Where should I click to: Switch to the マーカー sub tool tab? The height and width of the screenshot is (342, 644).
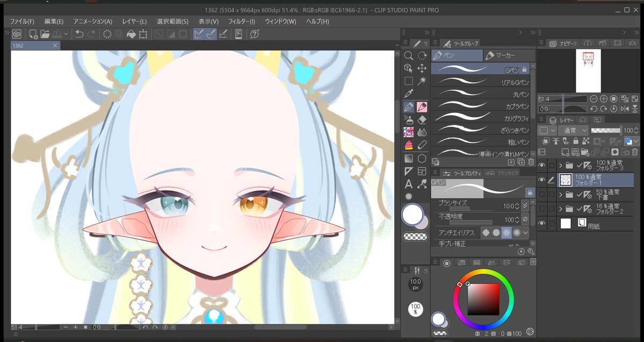tap(509, 55)
